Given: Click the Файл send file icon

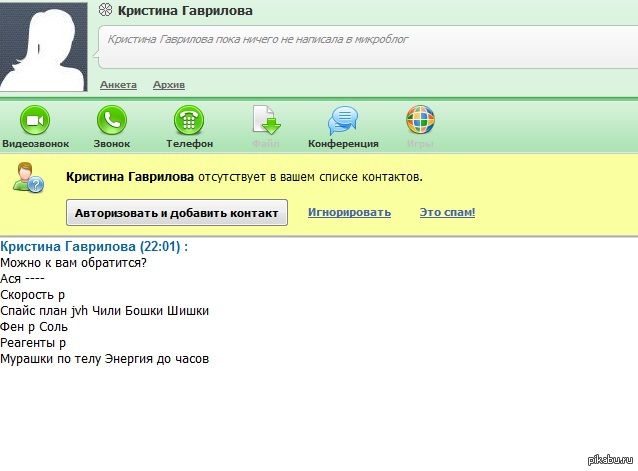Looking at the screenshot, I should (x=266, y=121).
